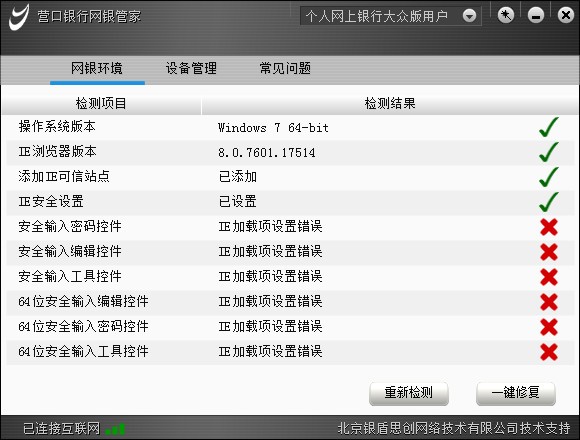Click the 一键修复 button
Image resolution: width=580 pixels, height=440 pixels.
point(516,393)
